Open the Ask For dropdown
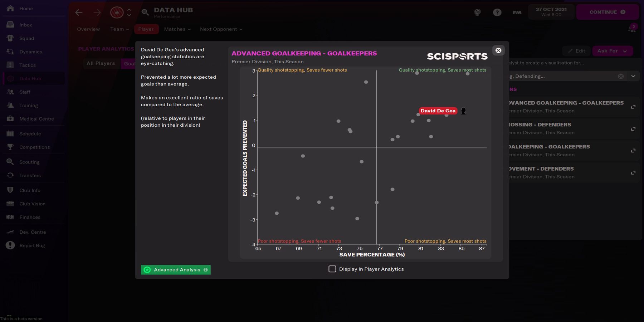Image resolution: width=644 pixels, height=322 pixels. click(613, 51)
